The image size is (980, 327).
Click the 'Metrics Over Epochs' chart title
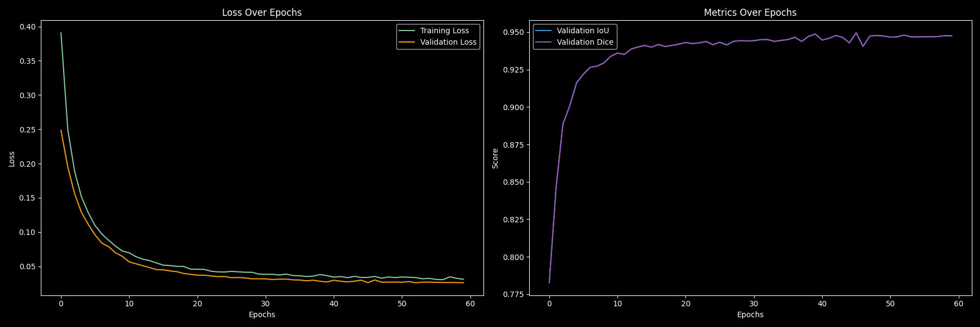coord(750,13)
